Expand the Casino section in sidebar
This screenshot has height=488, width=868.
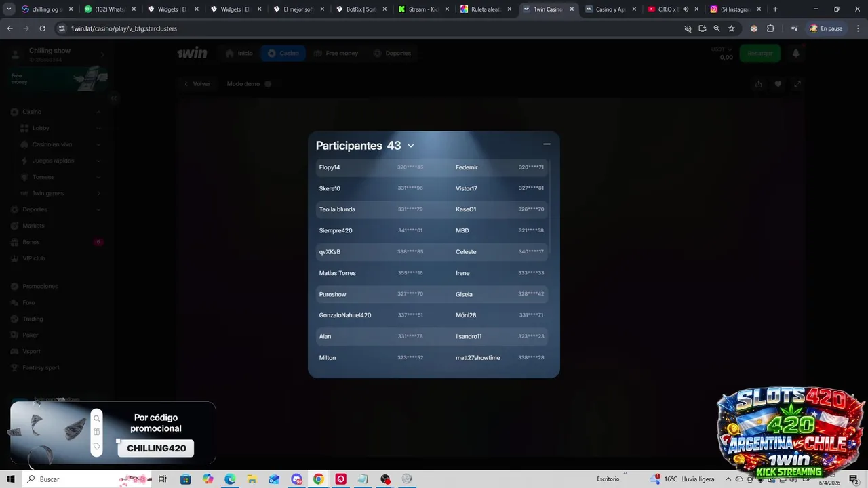coord(98,112)
